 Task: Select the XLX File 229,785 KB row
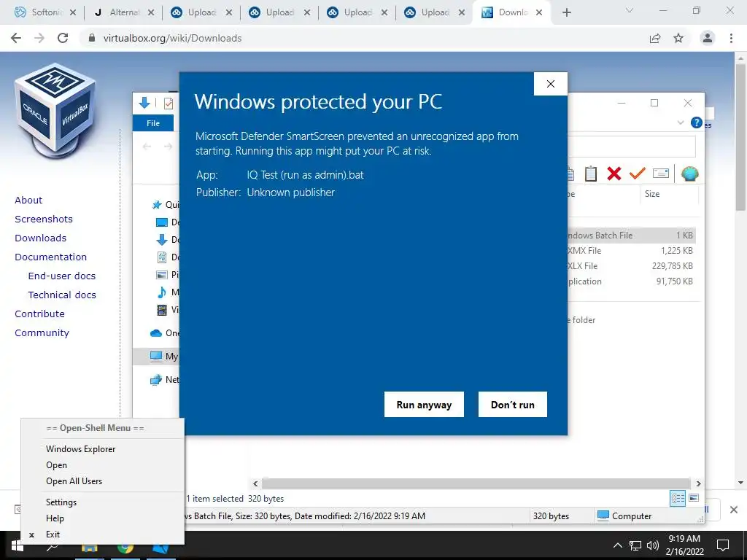(630, 265)
